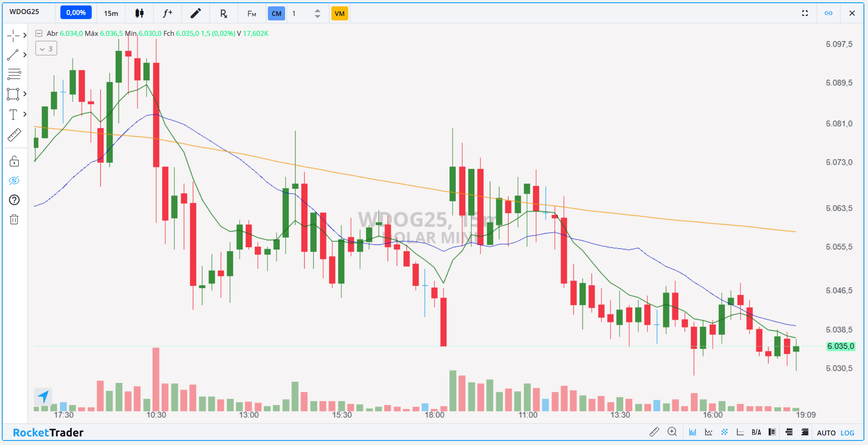Toggle LOG scale mode

pos(848,433)
